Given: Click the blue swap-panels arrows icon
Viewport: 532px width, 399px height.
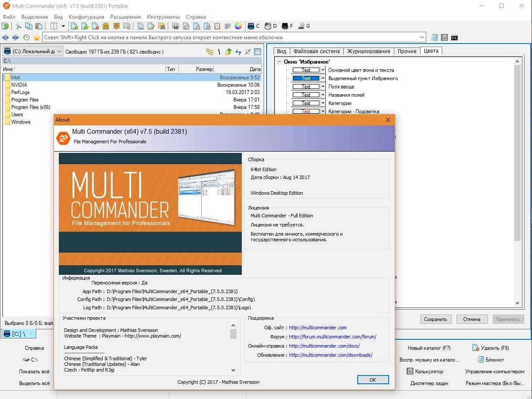Looking at the screenshot, I should coord(238,51).
